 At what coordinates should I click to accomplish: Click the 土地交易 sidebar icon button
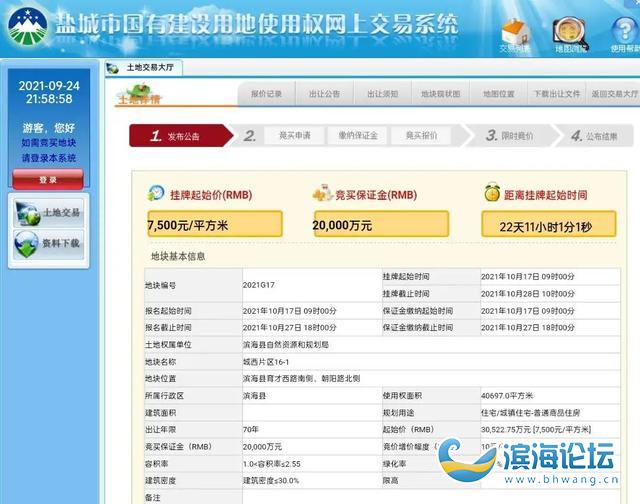[x=49, y=213]
